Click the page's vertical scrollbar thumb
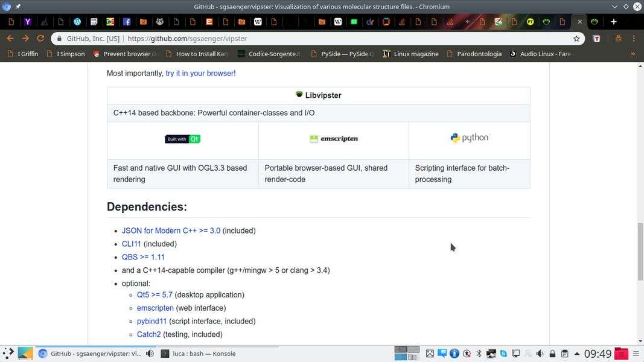The width and height of the screenshot is (644, 362). (640, 252)
